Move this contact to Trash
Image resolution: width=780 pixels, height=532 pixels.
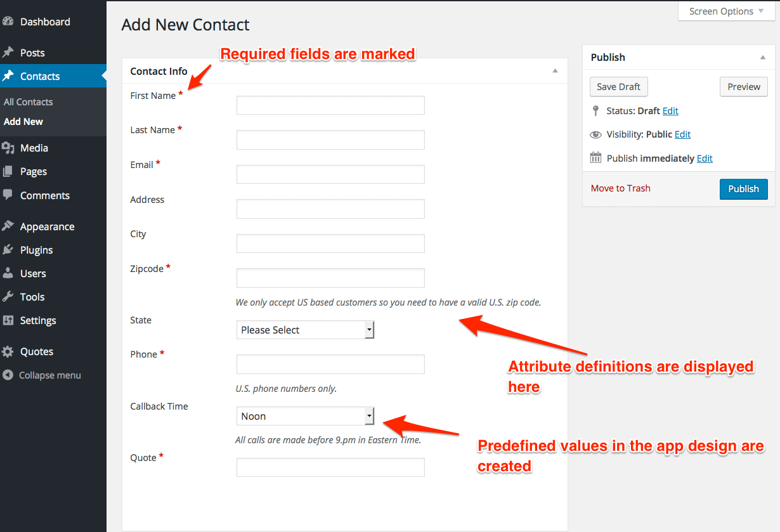point(620,188)
